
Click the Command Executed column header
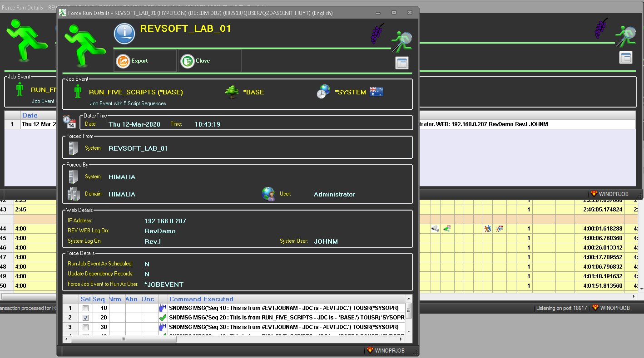pyautogui.click(x=201, y=299)
